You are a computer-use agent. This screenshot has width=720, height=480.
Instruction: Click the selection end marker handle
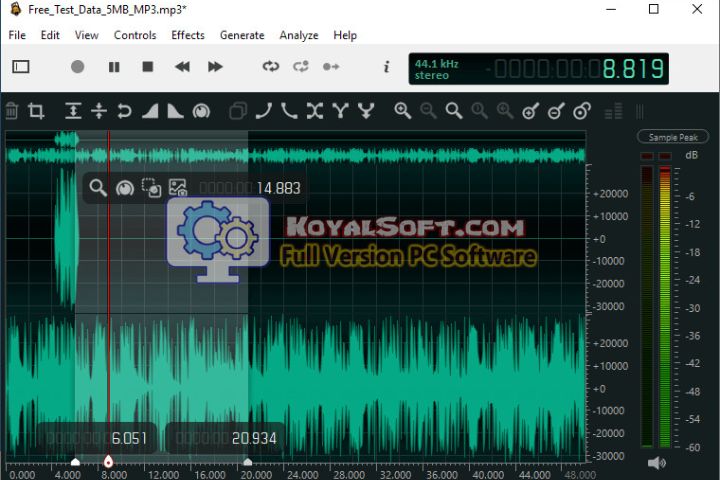pos(248,462)
